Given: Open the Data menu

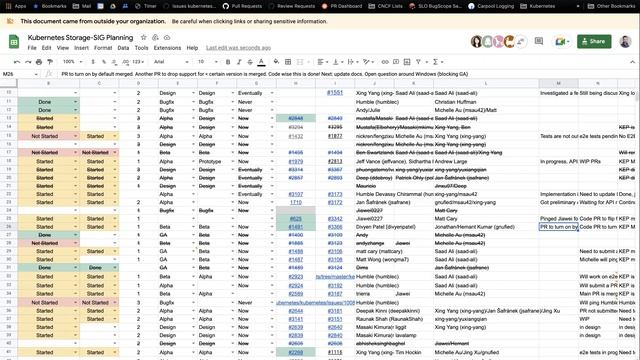Looking at the screenshot, I should [123, 48].
